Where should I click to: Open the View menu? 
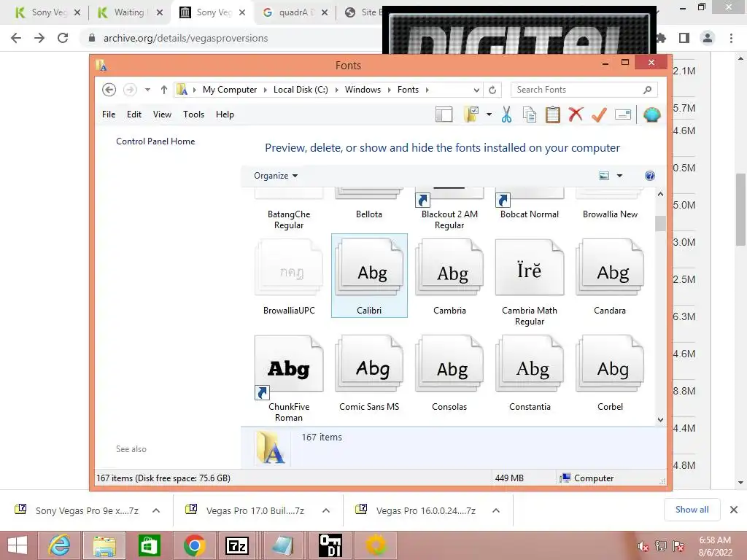point(162,114)
